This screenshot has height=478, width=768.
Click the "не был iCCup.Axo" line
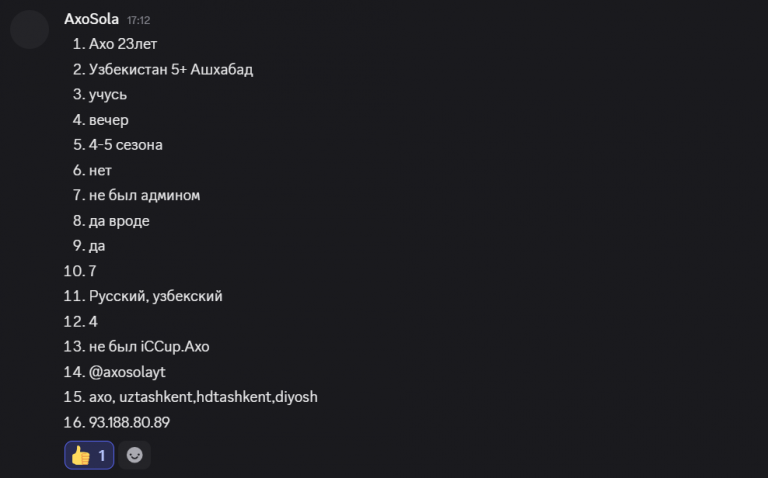coord(148,346)
